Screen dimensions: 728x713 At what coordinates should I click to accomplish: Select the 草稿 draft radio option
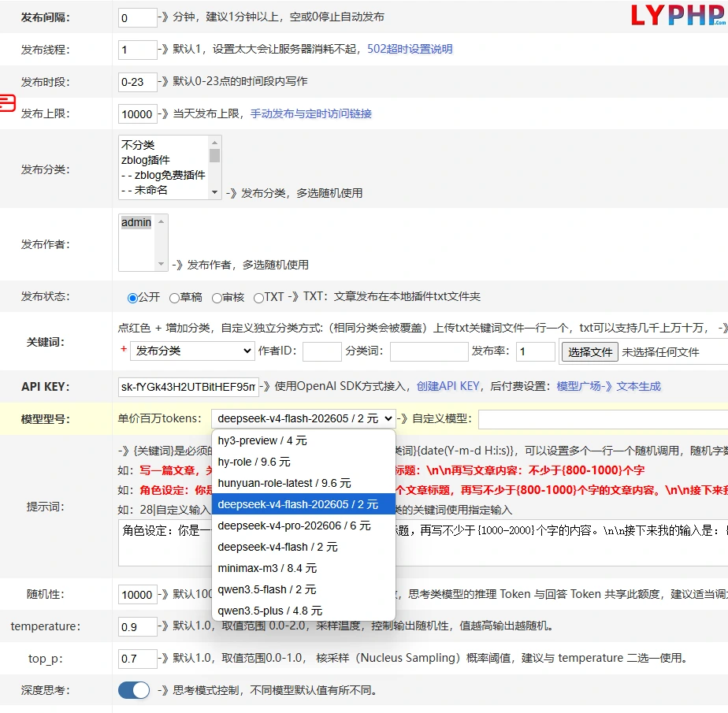click(x=174, y=298)
